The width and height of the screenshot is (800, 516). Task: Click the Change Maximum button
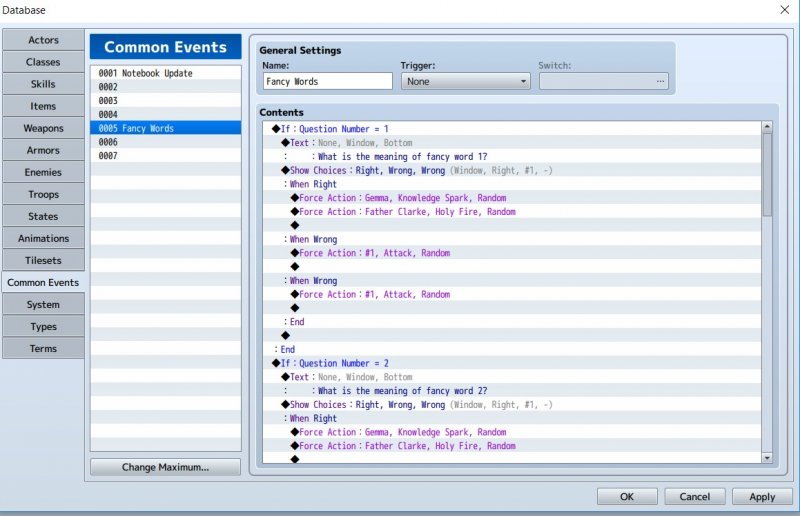pos(165,467)
